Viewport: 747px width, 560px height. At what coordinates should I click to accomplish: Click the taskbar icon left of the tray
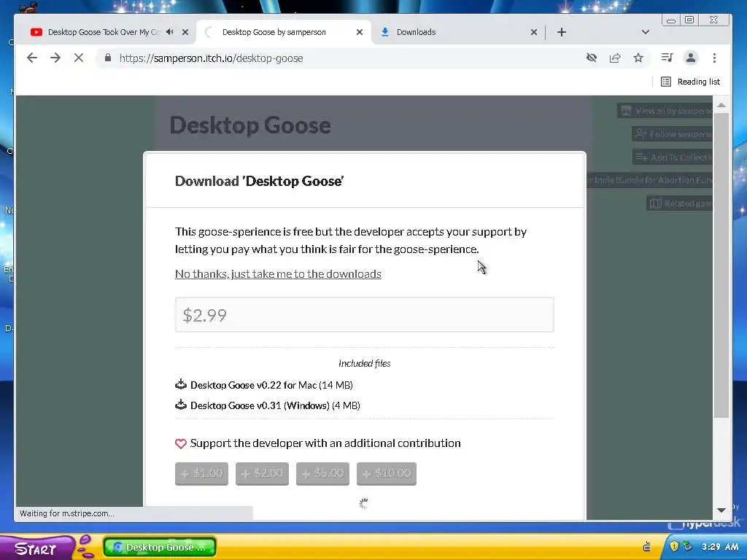pyautogui.click(x=647, y=546)
